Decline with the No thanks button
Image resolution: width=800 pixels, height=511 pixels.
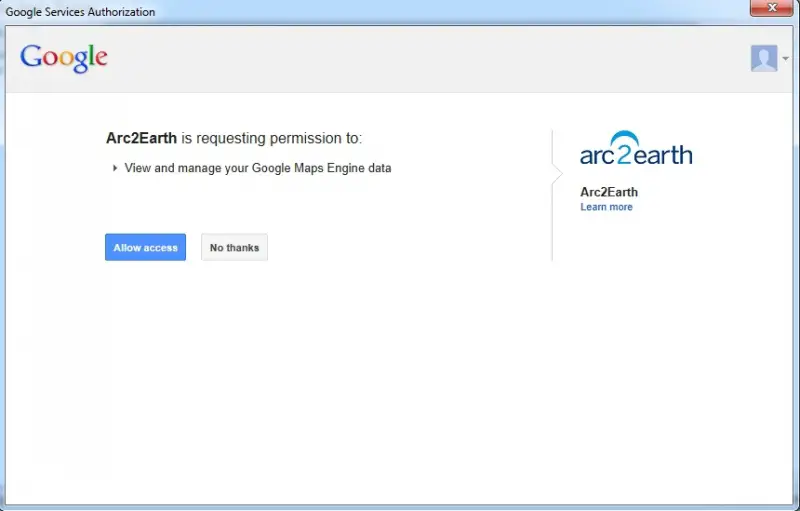pyautogui.click(x=234, y=247)
